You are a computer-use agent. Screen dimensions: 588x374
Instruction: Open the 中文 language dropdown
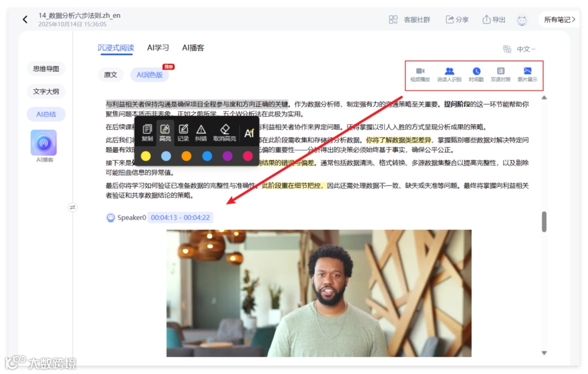point(526,49)
